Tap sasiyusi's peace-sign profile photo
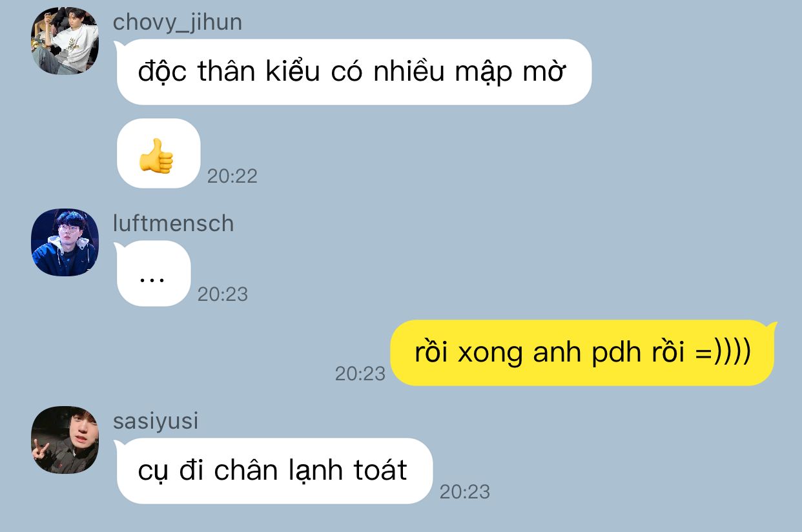Screen dimensions: 802x532 [65, 440]
